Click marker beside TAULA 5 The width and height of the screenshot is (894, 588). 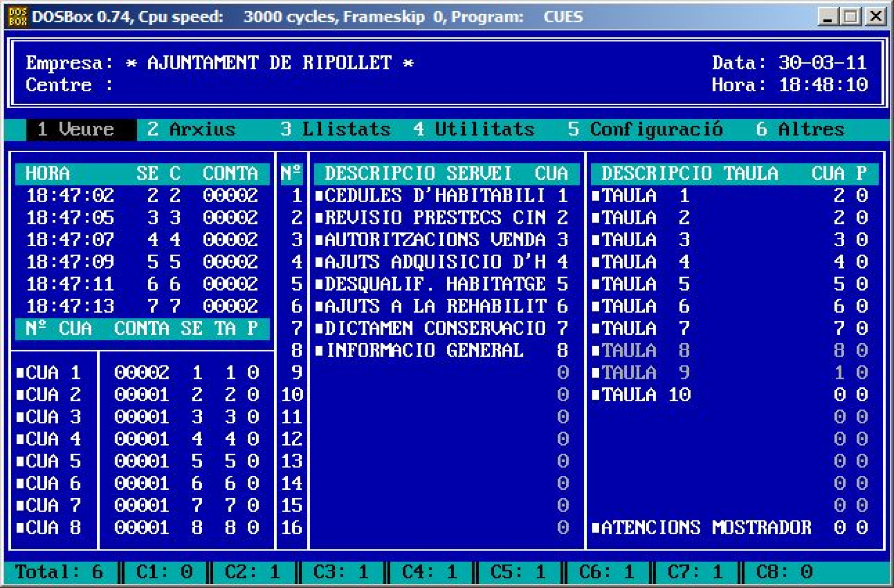coord(596,284)
